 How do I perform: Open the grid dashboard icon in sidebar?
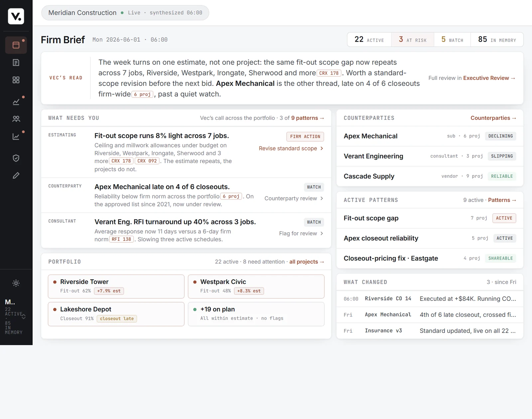coord(16,80)
